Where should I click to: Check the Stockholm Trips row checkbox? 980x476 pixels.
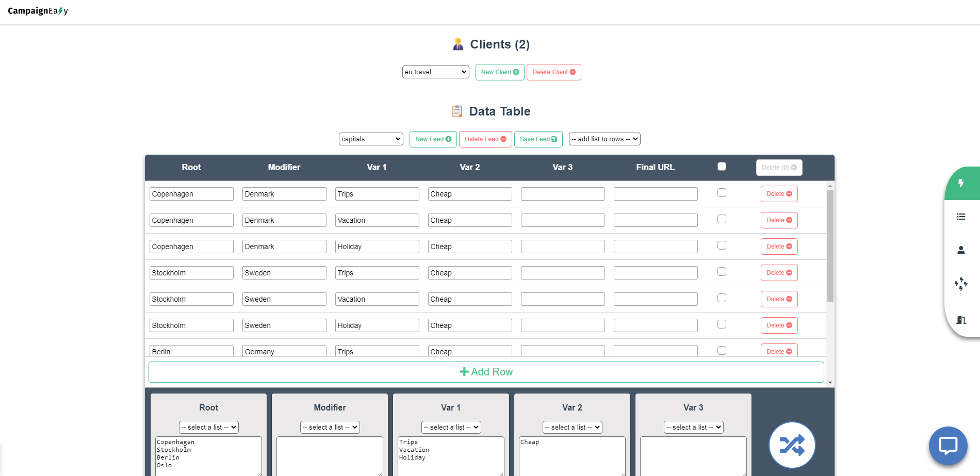(722, 272)
